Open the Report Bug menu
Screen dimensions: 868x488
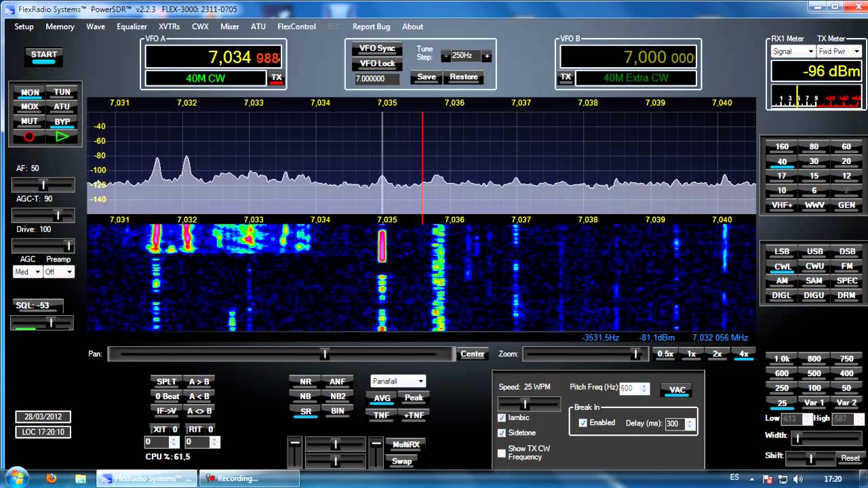click(x=371, y=27)
